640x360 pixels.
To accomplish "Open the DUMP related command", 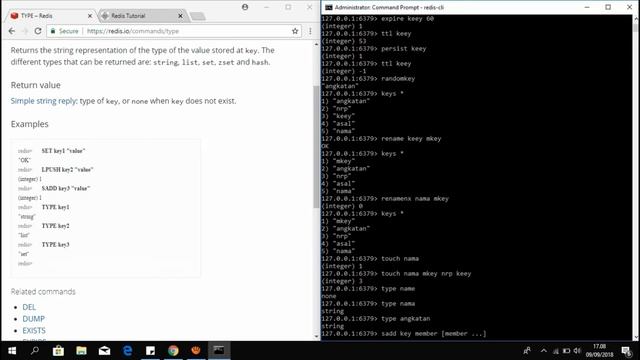I will point(33,319).
